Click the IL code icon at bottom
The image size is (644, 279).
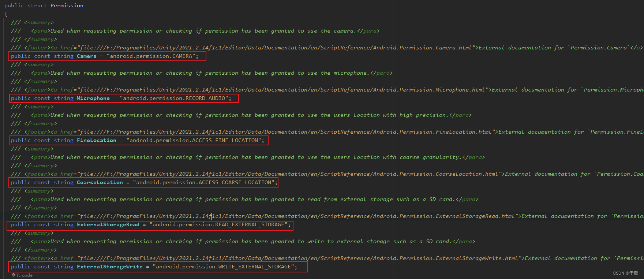click(13, 275)
